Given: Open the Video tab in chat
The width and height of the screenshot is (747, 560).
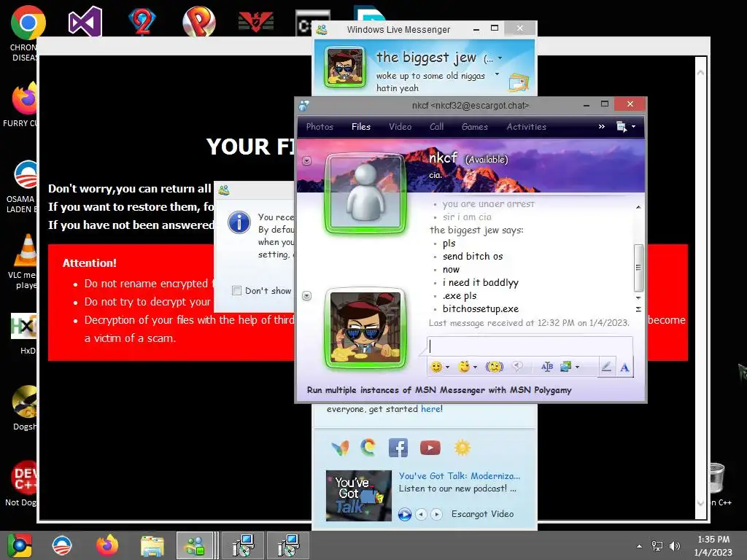Looking at the screenshot, I should pos(400,127).
